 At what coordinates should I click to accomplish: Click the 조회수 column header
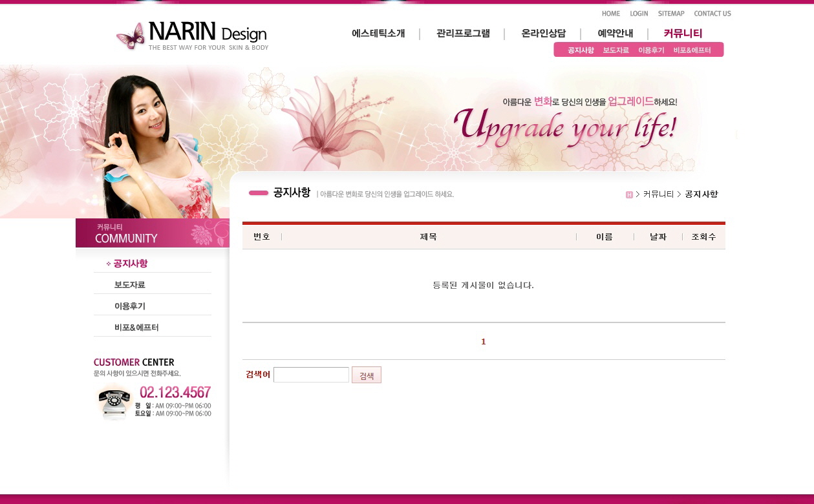tap(703, 237)
